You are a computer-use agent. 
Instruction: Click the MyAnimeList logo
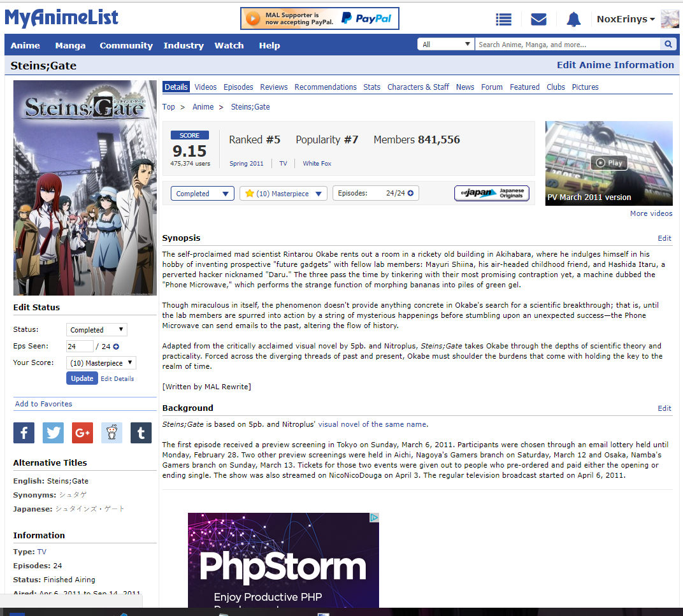pyautogui.click(x=61, y=18)
